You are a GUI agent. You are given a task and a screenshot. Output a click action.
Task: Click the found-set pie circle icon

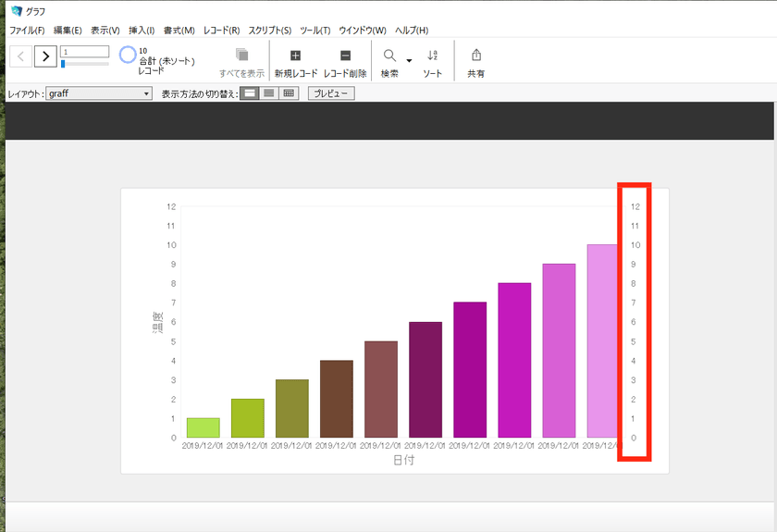tap(128, 55)
